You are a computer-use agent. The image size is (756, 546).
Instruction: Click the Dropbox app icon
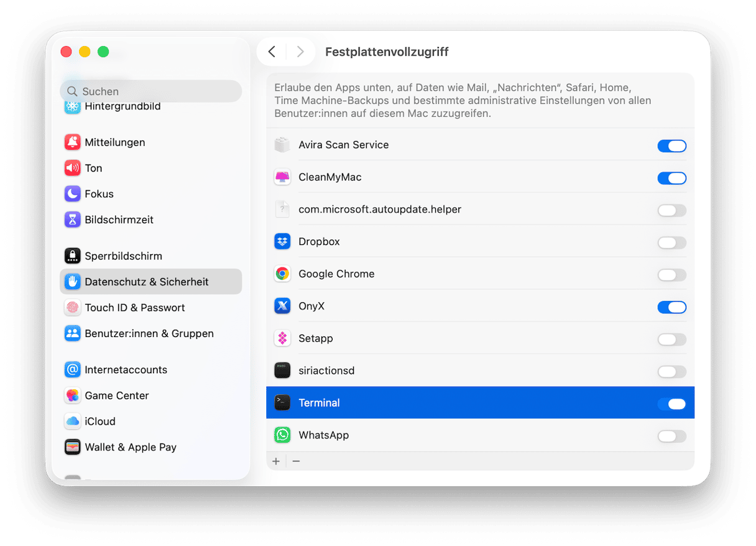pyautogui.click(x=282, y=242)
